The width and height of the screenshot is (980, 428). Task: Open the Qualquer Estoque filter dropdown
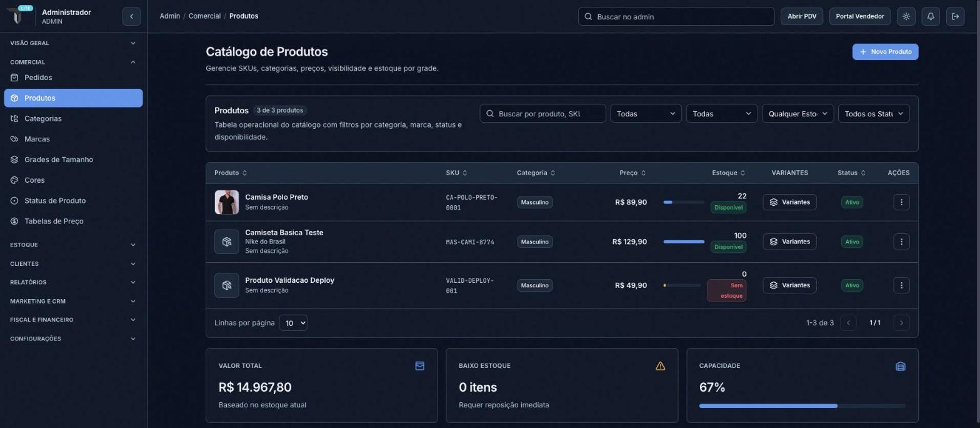(797, 113)
